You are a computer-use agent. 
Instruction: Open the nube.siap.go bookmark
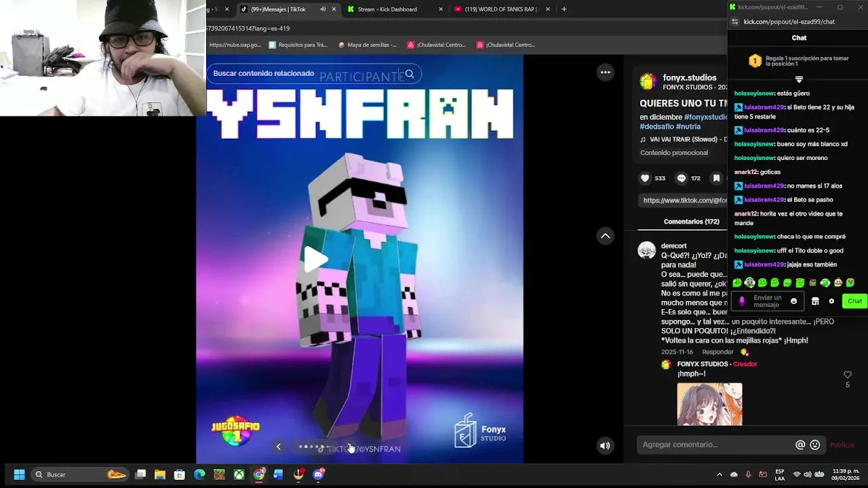point(235,45)
